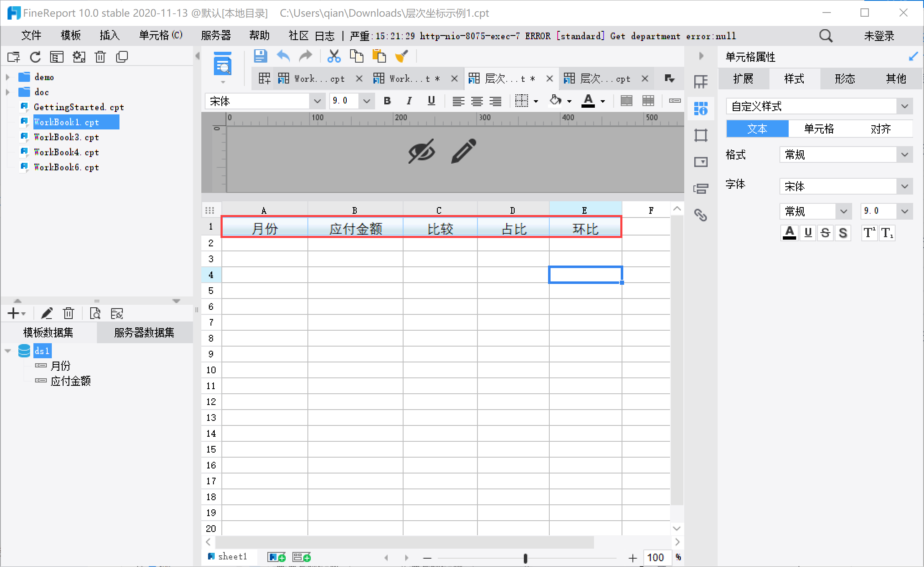The height and width of the screenshot is (567, 924).
Task: Click the save template icon
Action: [260, 56]
